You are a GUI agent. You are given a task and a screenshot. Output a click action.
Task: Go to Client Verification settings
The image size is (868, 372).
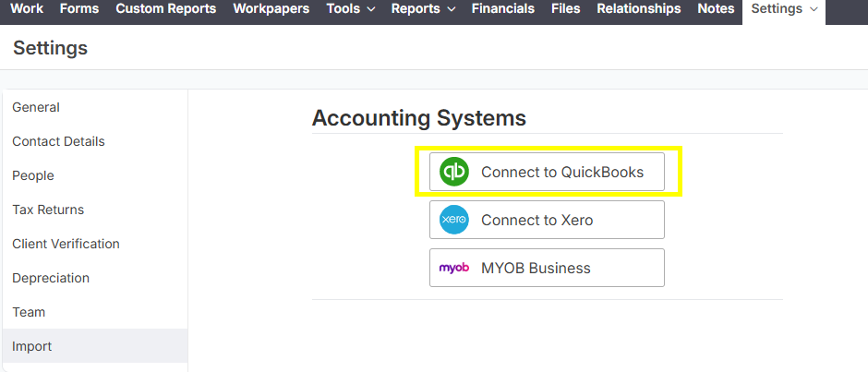[95, 244]
